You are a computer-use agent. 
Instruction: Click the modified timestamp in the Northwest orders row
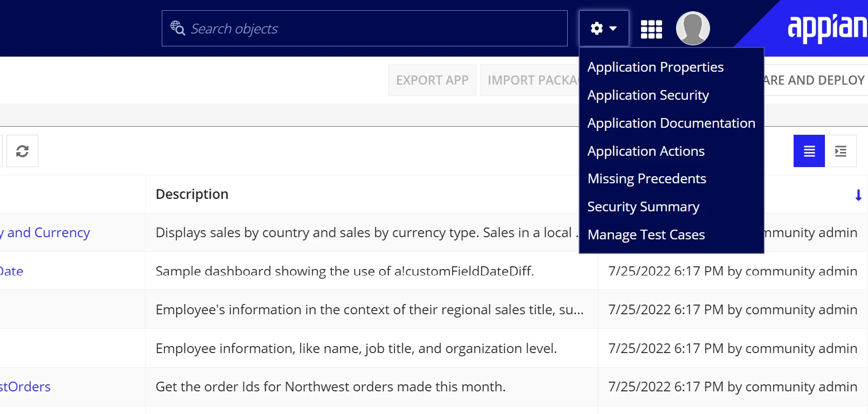pos(733,387)
